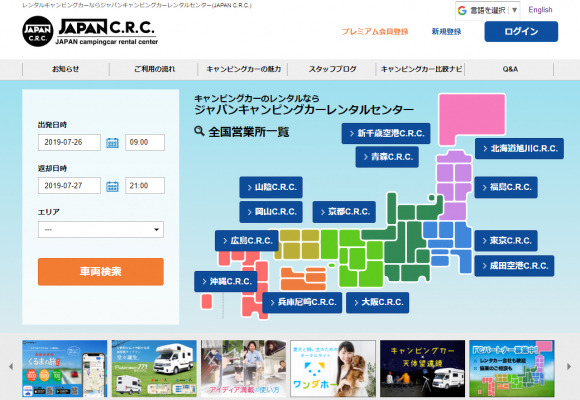Open the キャンピングカー×天体望遠鏡 banner thumbnail
This screenshot has height=400, width=580.
(422, 369)
